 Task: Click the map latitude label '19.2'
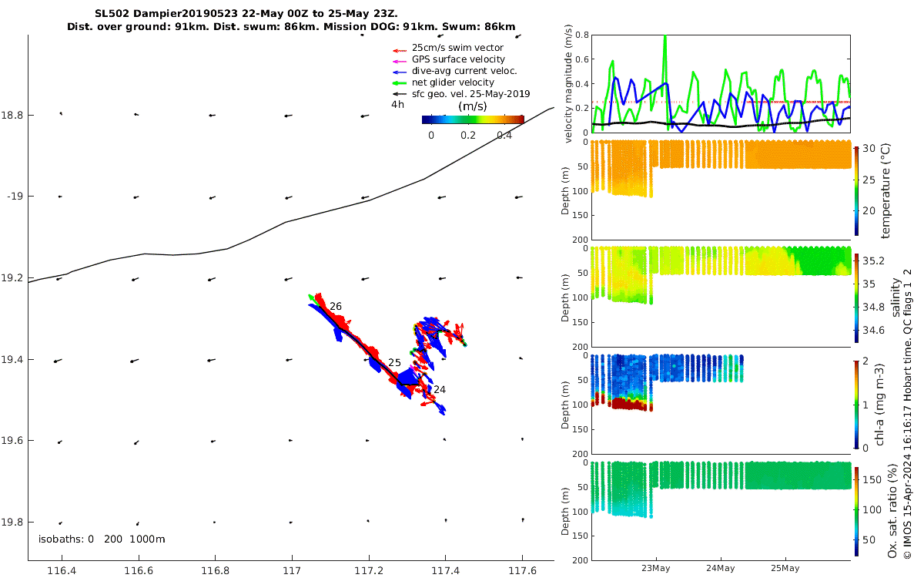click(x=12, y=278)
